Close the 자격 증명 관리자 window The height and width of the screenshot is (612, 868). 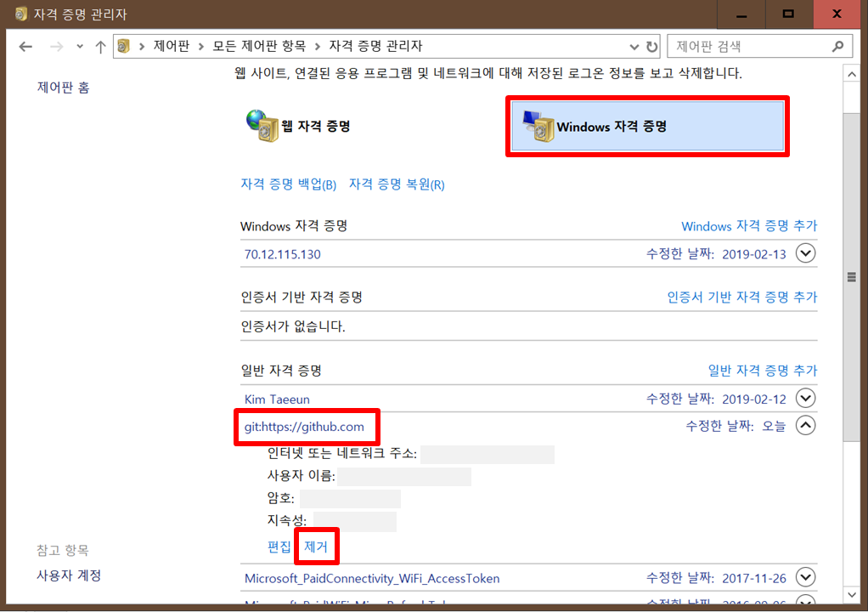tap(837, 14)
